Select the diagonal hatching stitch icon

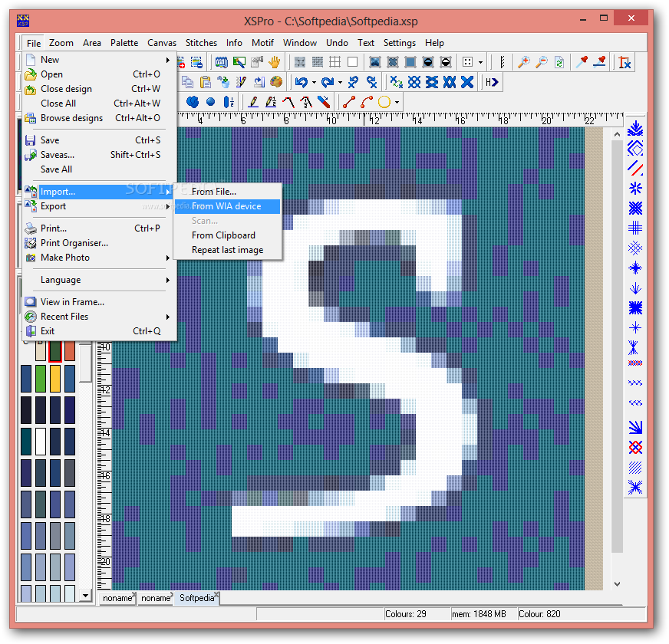pyautogui.click(x=635, y=468)
